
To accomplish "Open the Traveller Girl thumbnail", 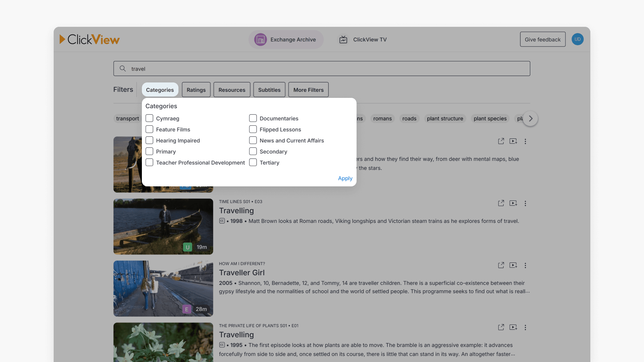I will [163, 288].
